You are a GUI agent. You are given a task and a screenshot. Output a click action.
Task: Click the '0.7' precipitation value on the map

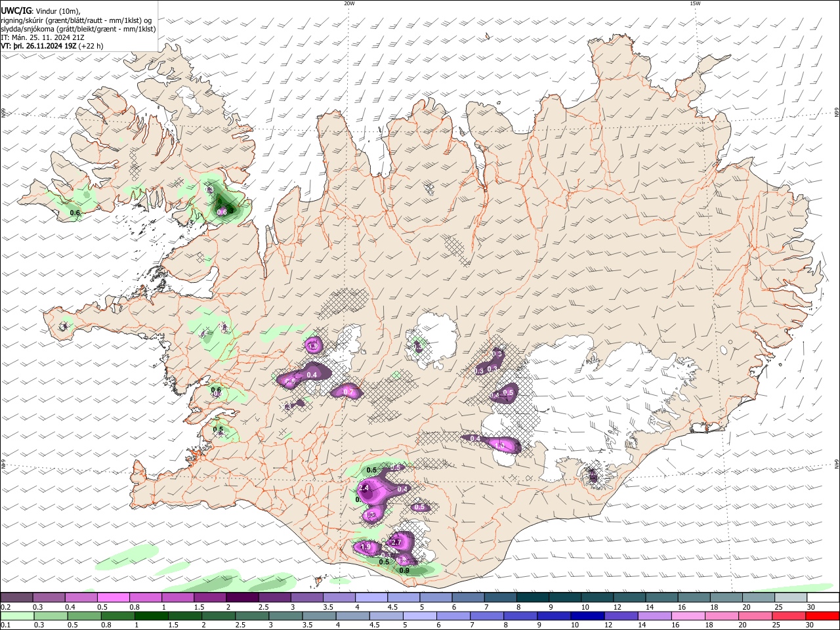(348, 392)
